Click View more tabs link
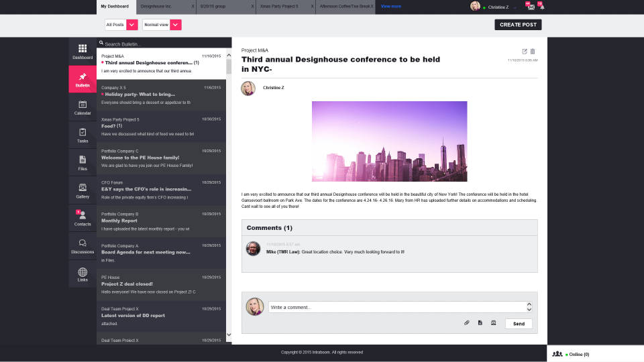Viewport: 644px width, 362px height. (390, 6)
